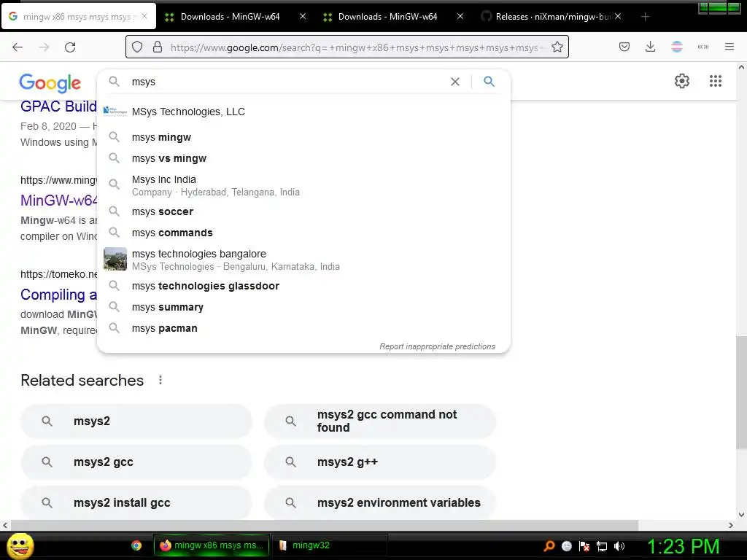Search related 'msys2 gcc command not found'

click(380, 421)
